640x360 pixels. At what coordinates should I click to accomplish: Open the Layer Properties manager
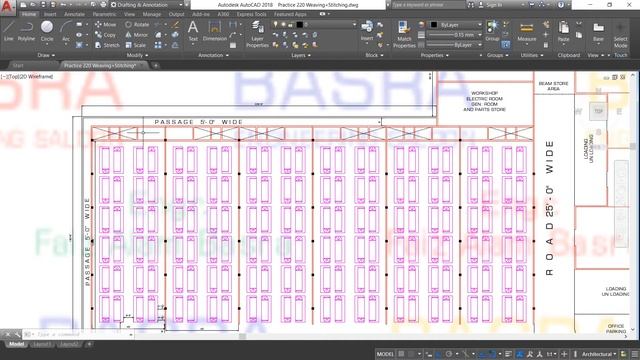tap(257, 34)
